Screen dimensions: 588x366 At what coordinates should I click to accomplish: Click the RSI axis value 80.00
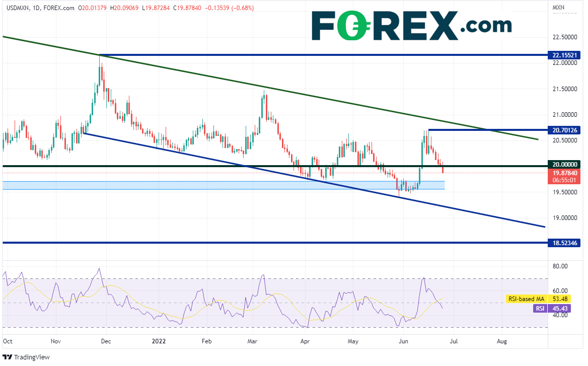pos(560,266)
